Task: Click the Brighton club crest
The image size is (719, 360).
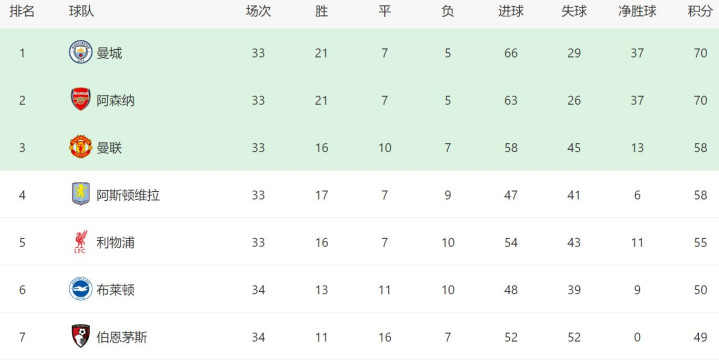Action: click(81, 289)
